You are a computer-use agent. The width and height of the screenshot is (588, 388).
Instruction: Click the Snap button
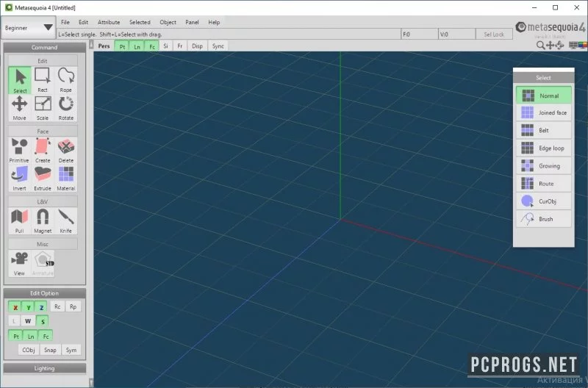pos(50,350)
